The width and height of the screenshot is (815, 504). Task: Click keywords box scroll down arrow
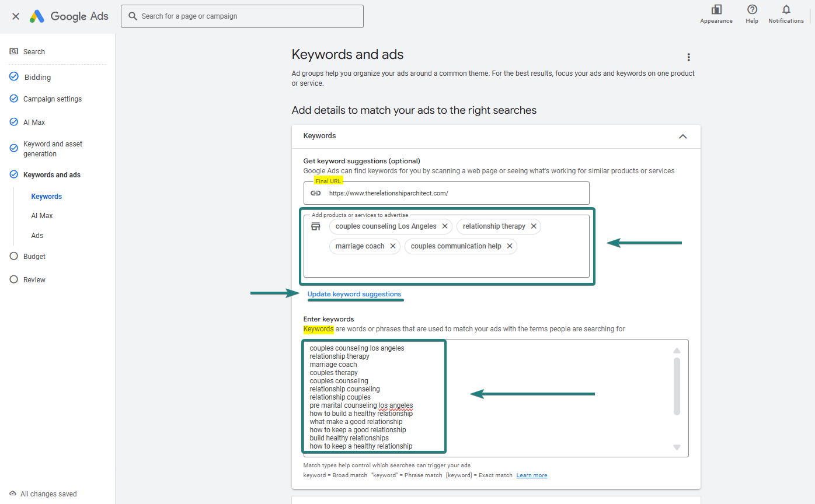[x=677, y=447]
